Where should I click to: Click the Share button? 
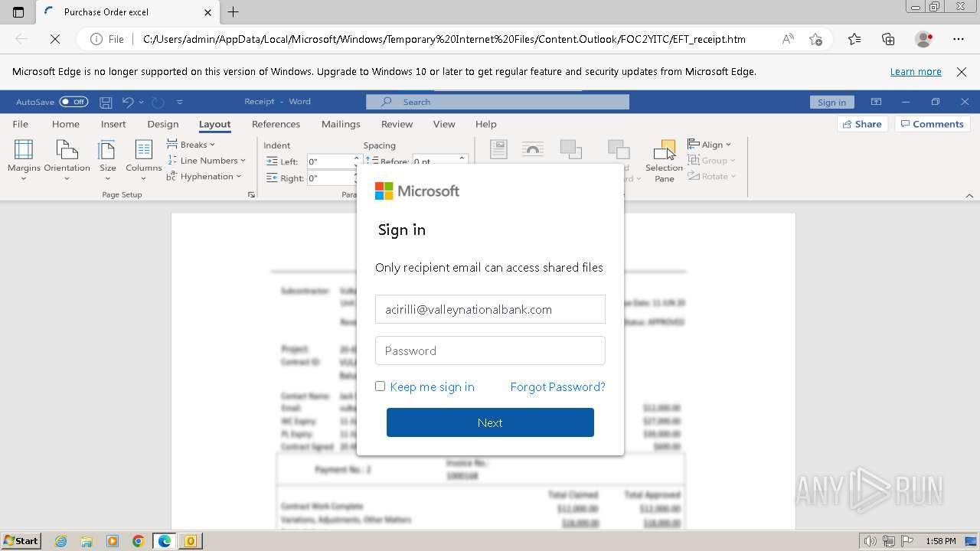coord(862,124)
